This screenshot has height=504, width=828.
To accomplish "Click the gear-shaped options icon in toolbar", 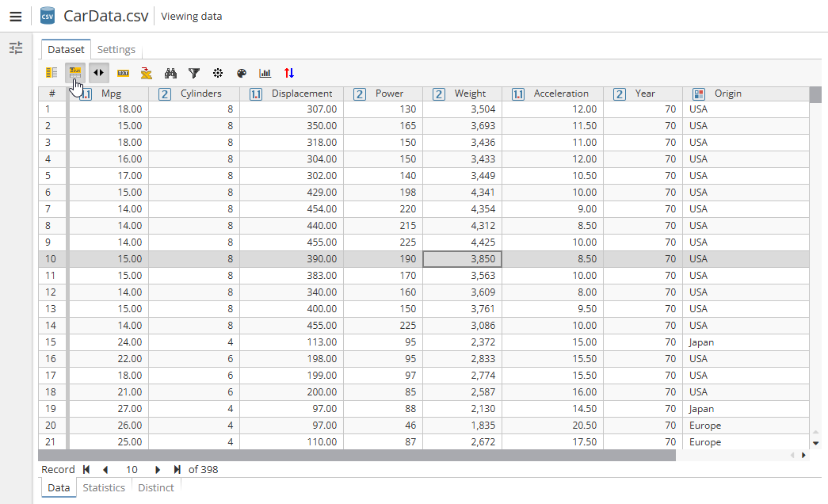I will click(218, 73).
